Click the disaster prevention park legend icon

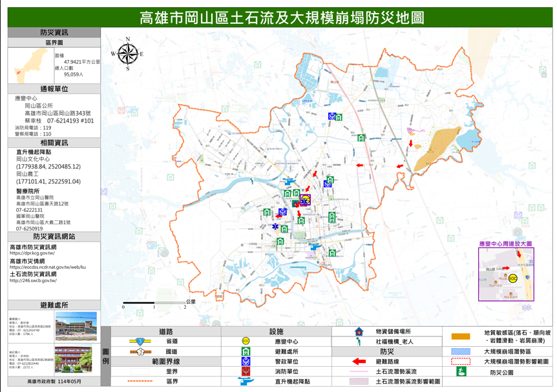461,372
